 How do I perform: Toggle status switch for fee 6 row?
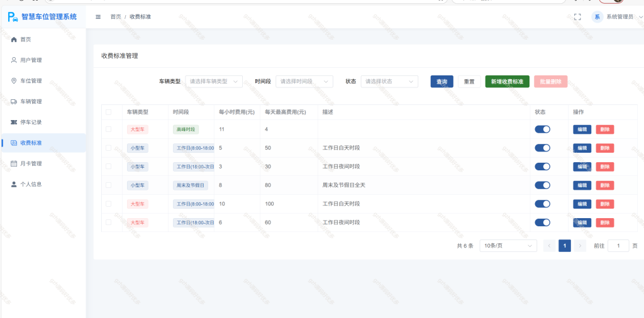pos(542,222)
